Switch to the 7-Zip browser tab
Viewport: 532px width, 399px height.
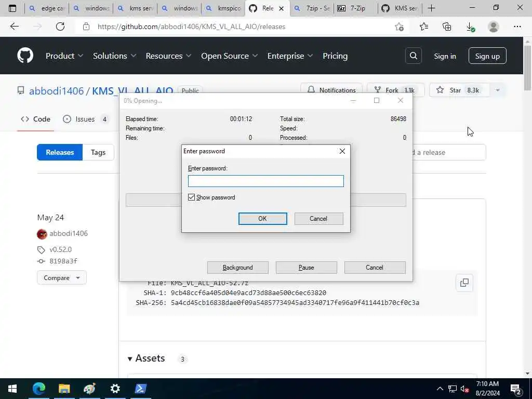pos(355,8)
